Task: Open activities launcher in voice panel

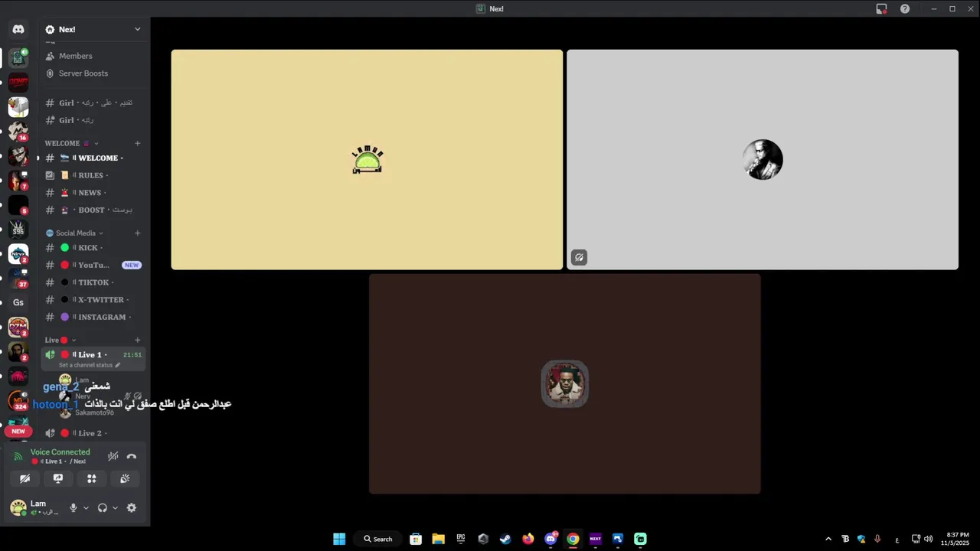Action: click(x=92, y=478)
